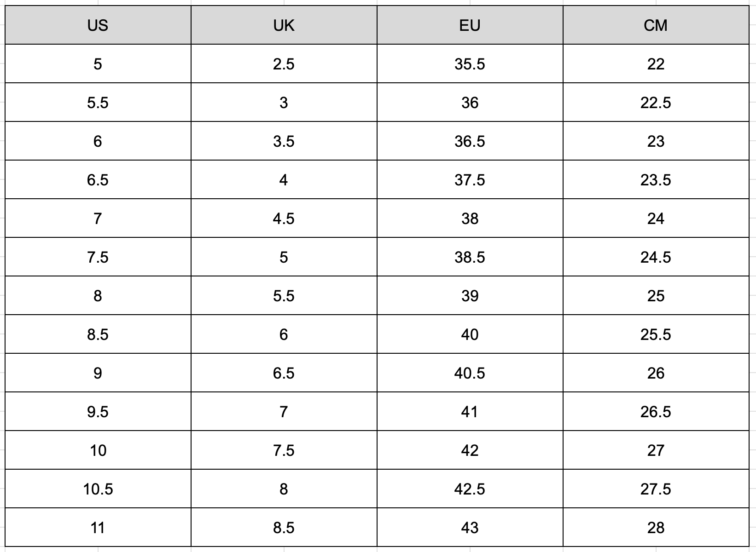Select the EU size 39 cell
This screenshot has width=756, height=552.
click(x=470, y=296)
